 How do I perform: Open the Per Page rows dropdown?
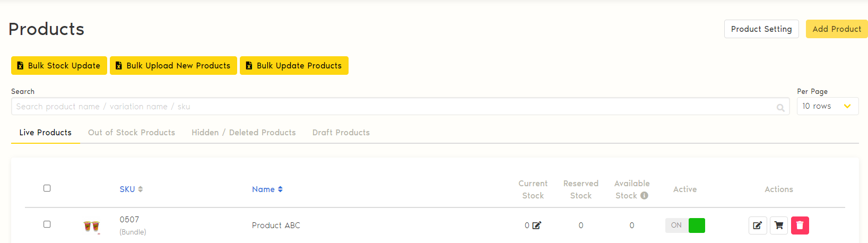827,106
